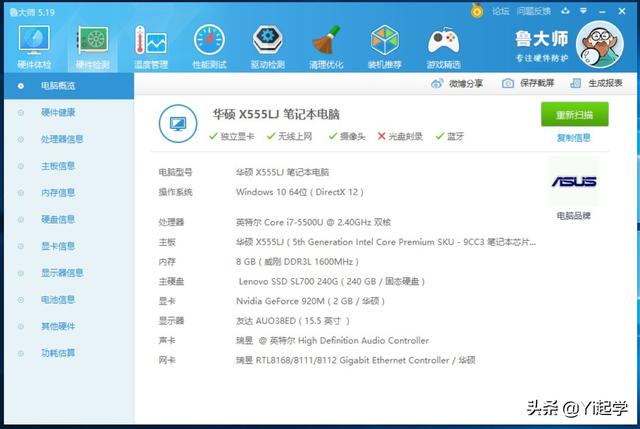Click the 8 GB DDR3L memory value
This screenshot has width=640, height=429.
click(297, 262)
